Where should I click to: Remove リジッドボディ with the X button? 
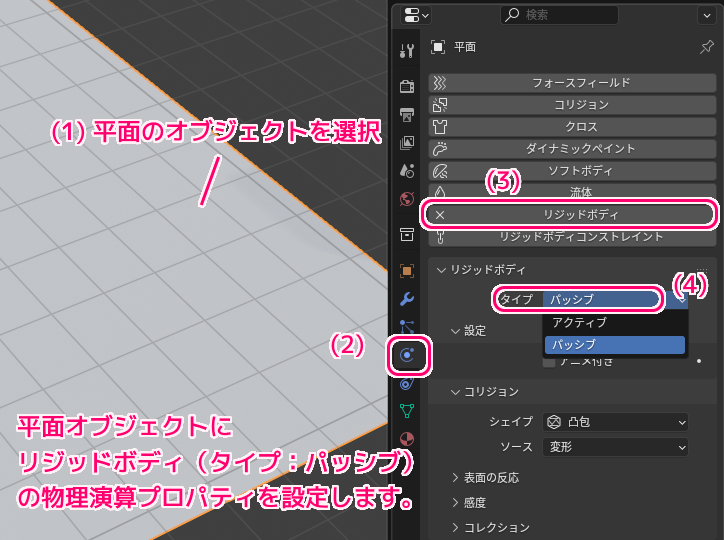click(x=440, y=215)
